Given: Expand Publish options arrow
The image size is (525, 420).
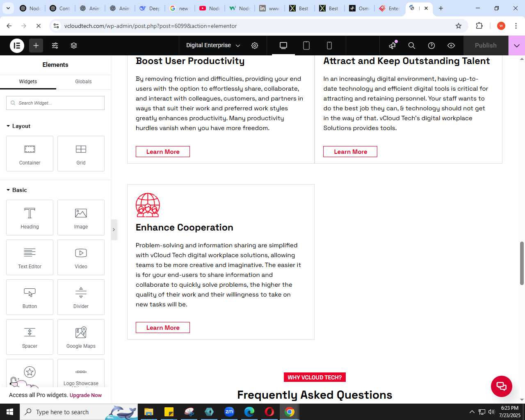Looking at the screenshot, I should pos(517,46).
